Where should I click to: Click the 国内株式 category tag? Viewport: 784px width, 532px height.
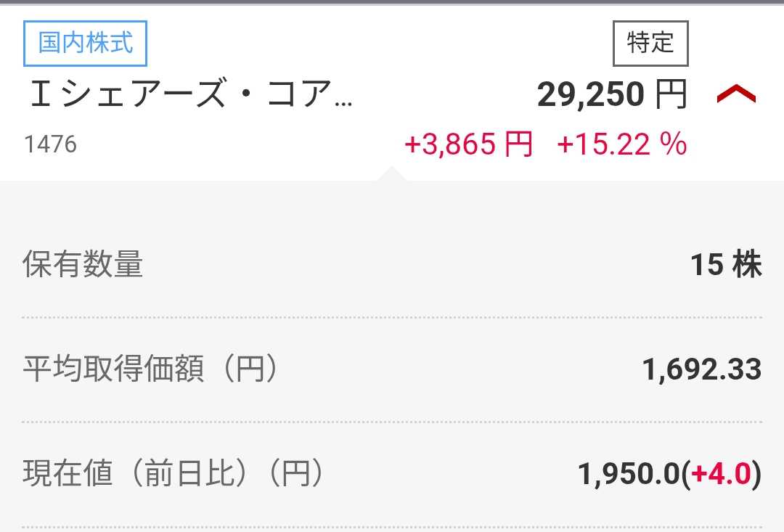click(85, 43)
